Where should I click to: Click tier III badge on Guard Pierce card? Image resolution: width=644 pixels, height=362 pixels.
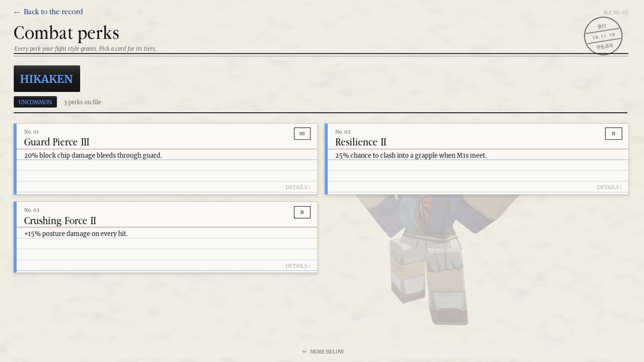tap(302, 134)
